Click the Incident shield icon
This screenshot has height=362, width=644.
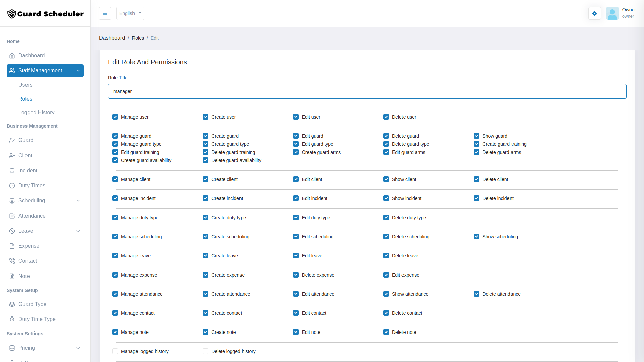pos(12,170)
